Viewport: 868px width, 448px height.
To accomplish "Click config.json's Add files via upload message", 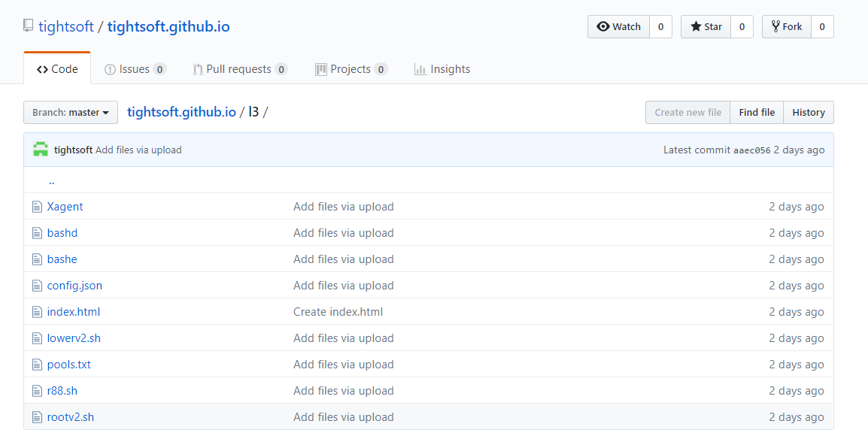I will point(344,286).
